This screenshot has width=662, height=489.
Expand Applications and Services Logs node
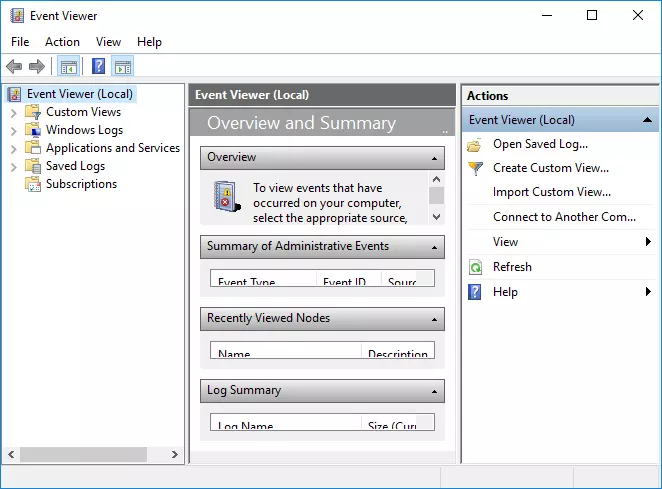[14, 148]
